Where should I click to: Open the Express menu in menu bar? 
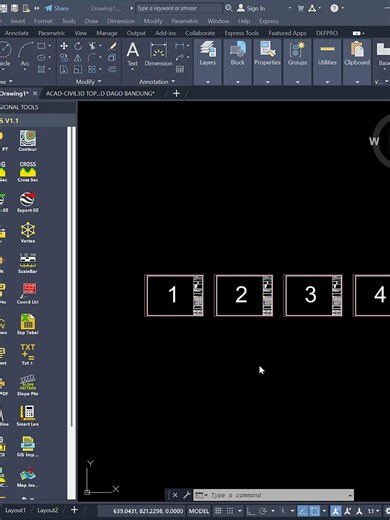point(269,21)
